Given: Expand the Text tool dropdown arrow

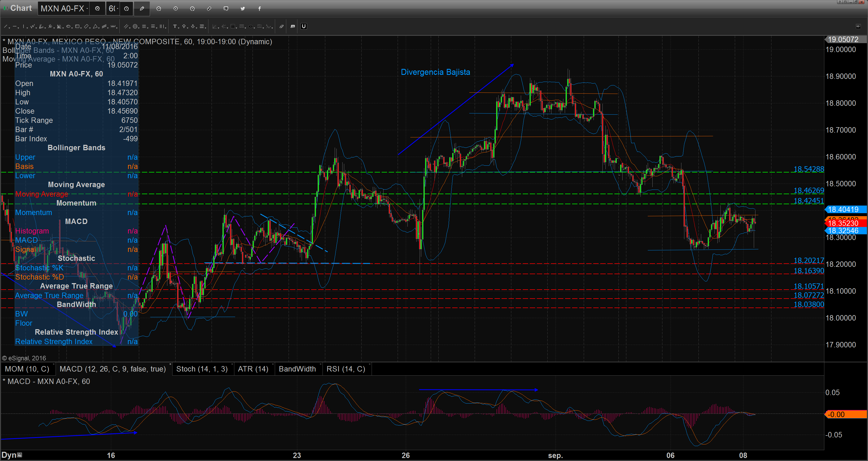Looking at the screenshot, I should [x=178, y=28].
